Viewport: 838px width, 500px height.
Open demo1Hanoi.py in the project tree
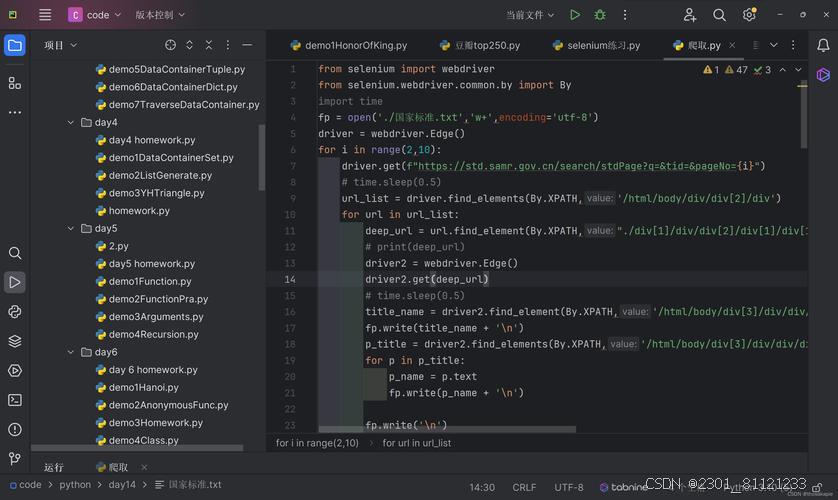143,387
